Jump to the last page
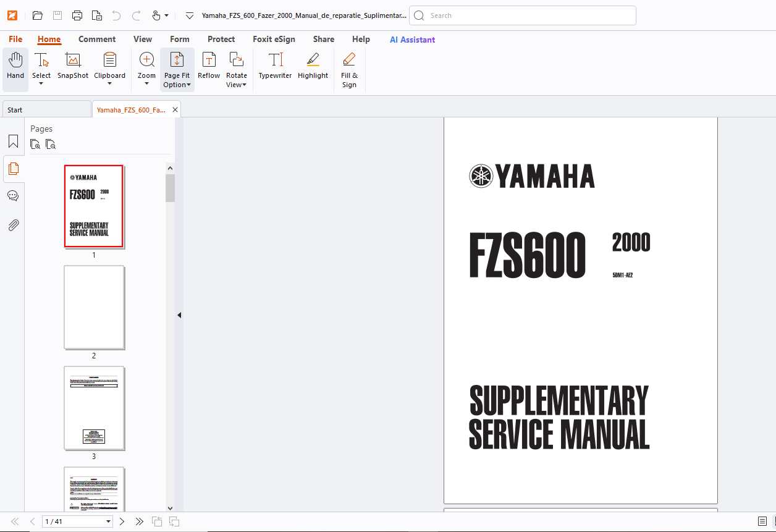Image resolution: width=776 pixels, height=532 pixels. pyautogui.click(x=140, y=521)
